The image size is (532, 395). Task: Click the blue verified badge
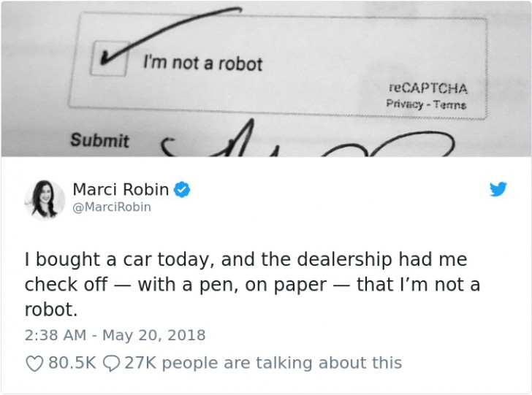coord(182,190)
